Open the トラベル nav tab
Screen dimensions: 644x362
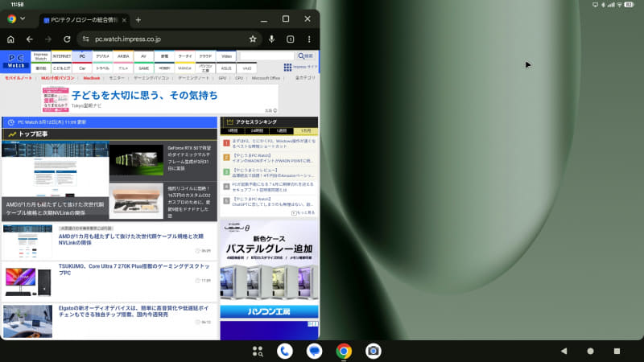click(103, 68)
